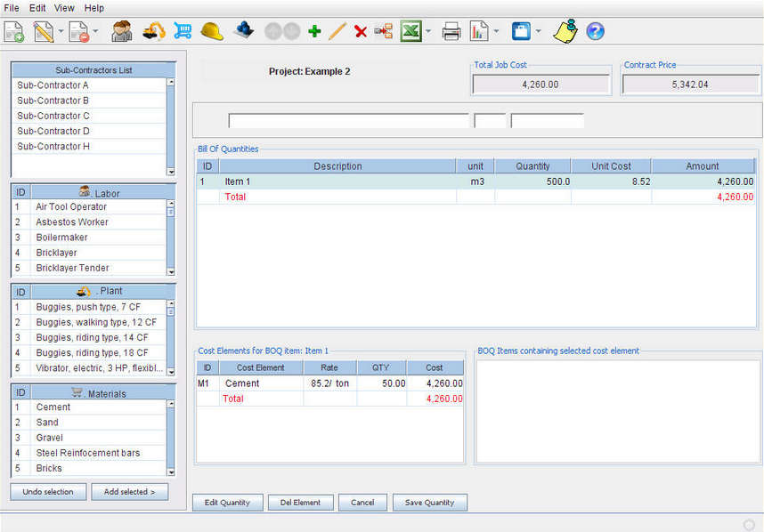The height and width of the screenshot is (532, 764).
Task: Click the Cancel button
Action: point(362,503)
